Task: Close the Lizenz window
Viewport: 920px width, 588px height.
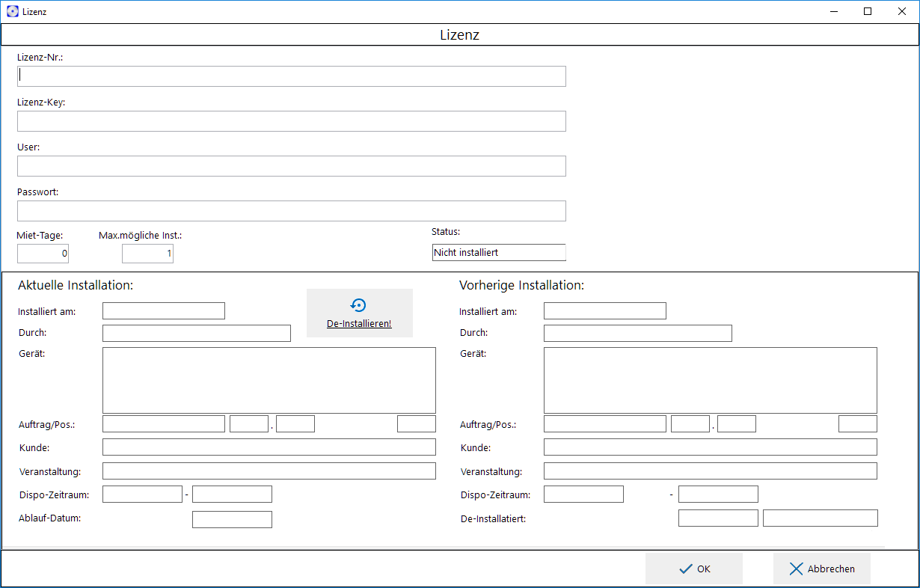Action: [902, 11]
